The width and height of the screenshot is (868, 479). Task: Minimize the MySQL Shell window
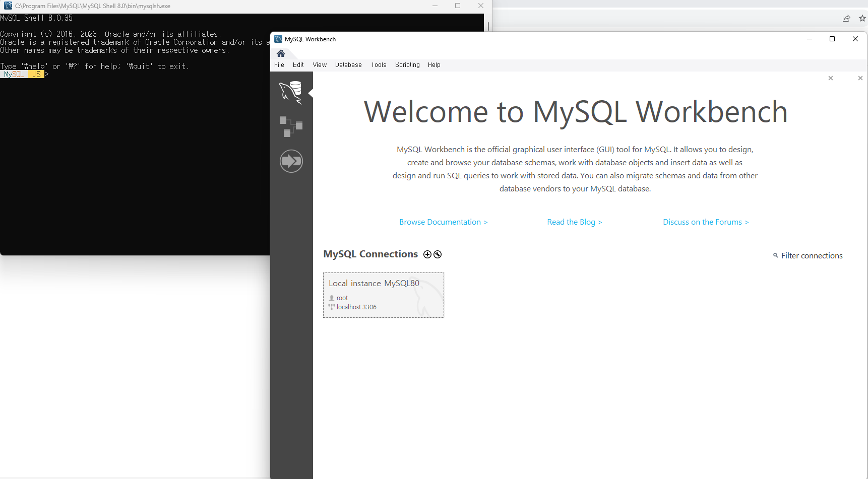click(435, 6)
